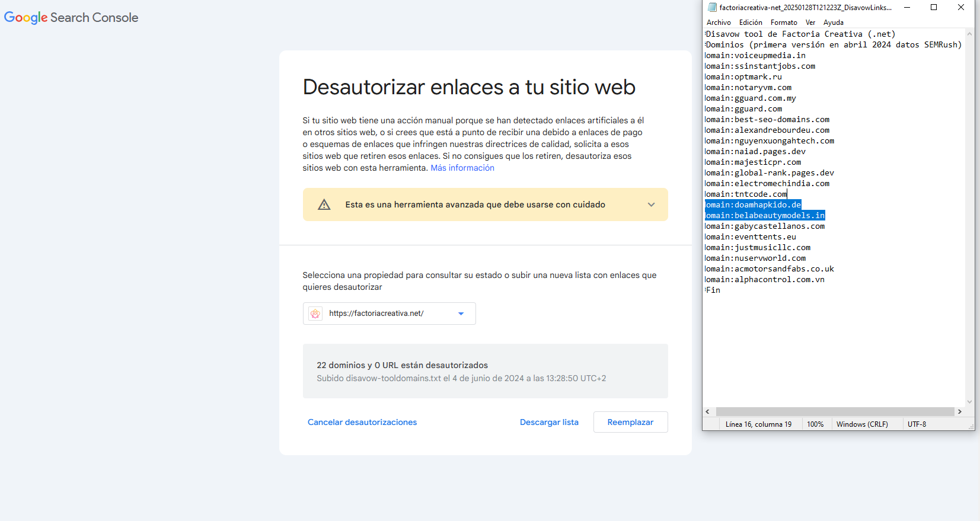Screen dimensions: 980x521
Task: Maximize the Notepad window
Action: 934,8
